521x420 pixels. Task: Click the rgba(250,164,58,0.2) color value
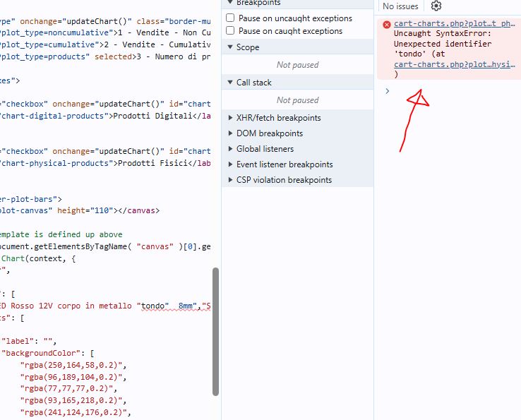(72, 365)
